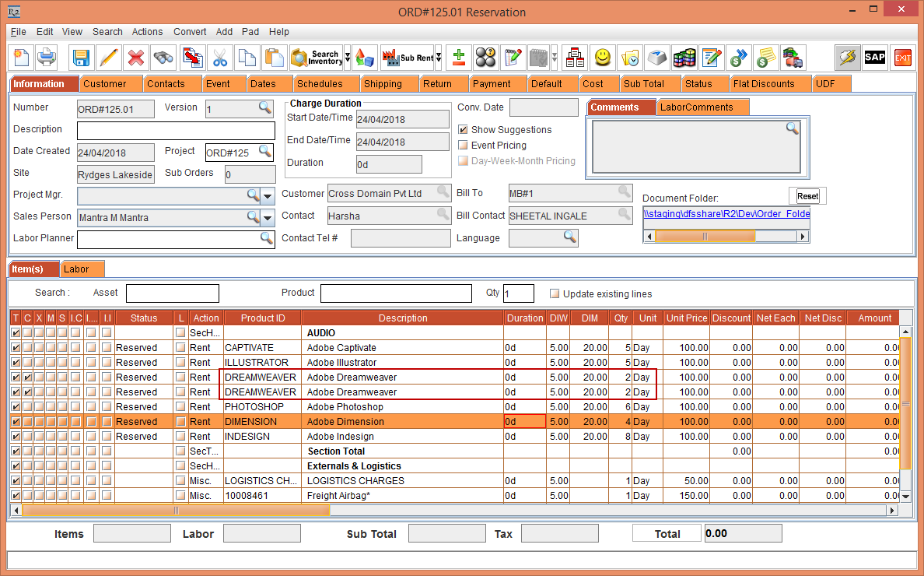This screenshot has width=924, height=576.
Task: Click the Print icon in the toolbar
Action: pyautogui.click(x=47, y=58)
